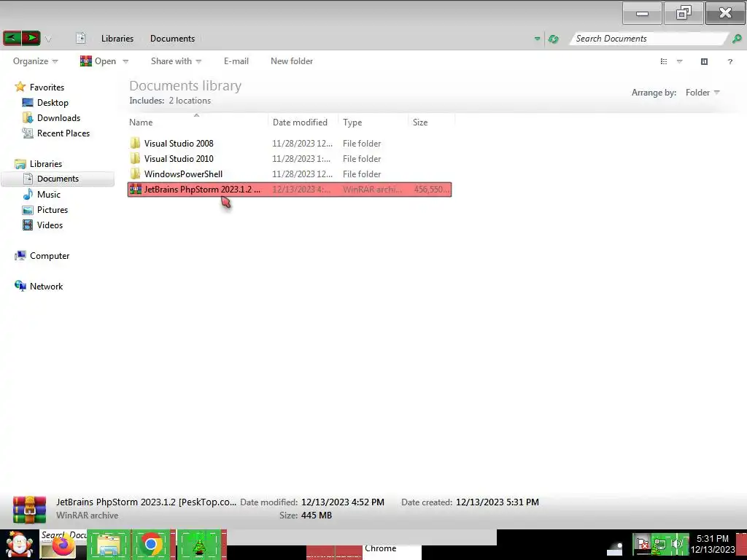Expand the Open button's dropdown arrow
Screen dimensions: 747x560
pyautogui.click(x=125, y=61)
